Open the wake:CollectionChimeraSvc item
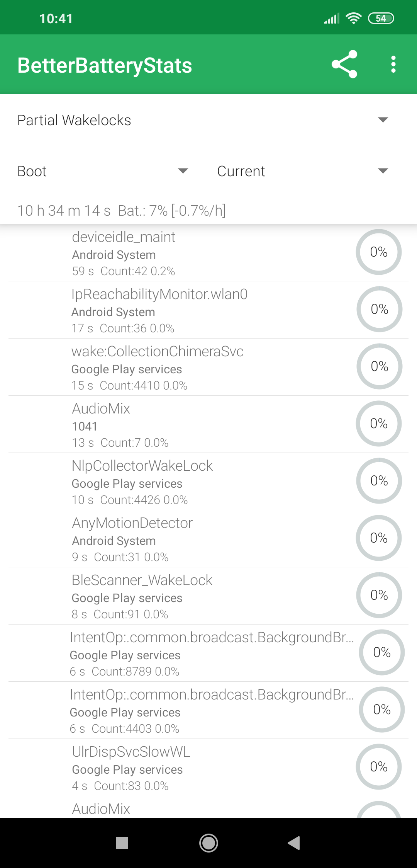 (208, 367)
